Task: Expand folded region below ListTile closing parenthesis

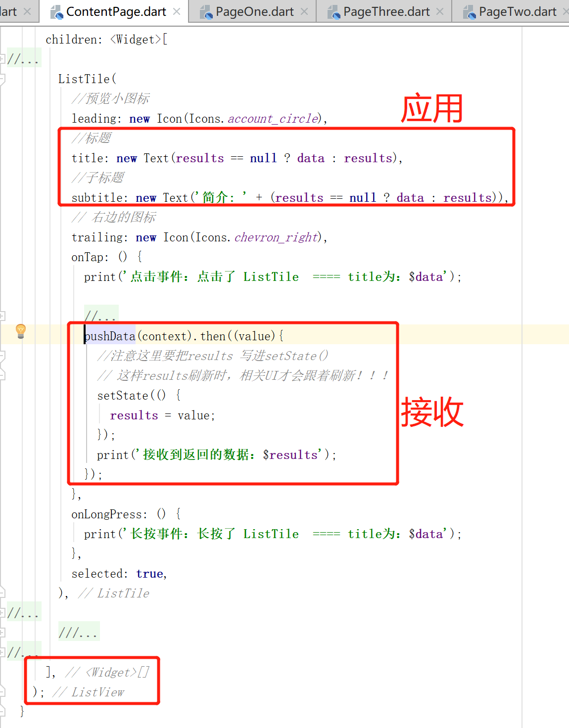Action: pyautogui.click(x=23, y=613)
